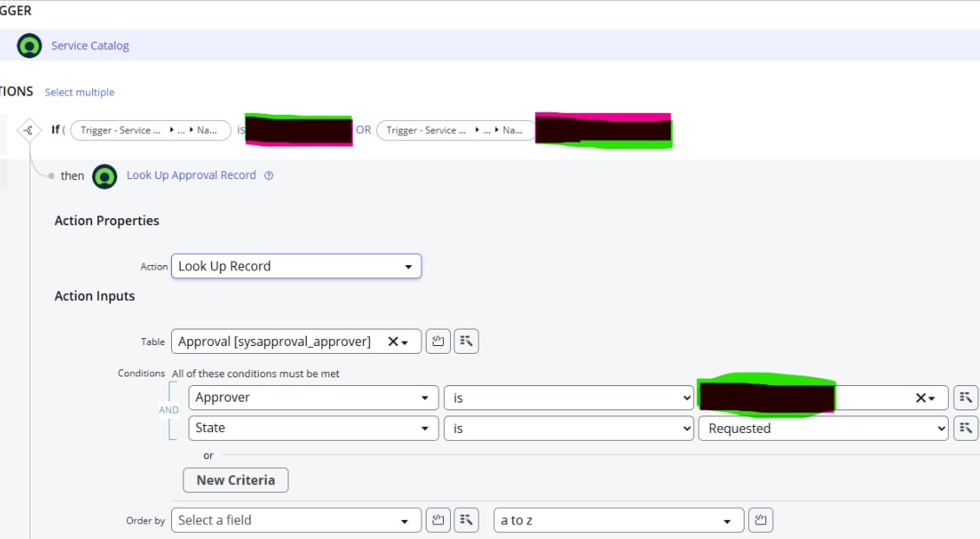Open data pill picker next to Order by field
Viewport: 980px width, 539px height.
tap(467, 521)
